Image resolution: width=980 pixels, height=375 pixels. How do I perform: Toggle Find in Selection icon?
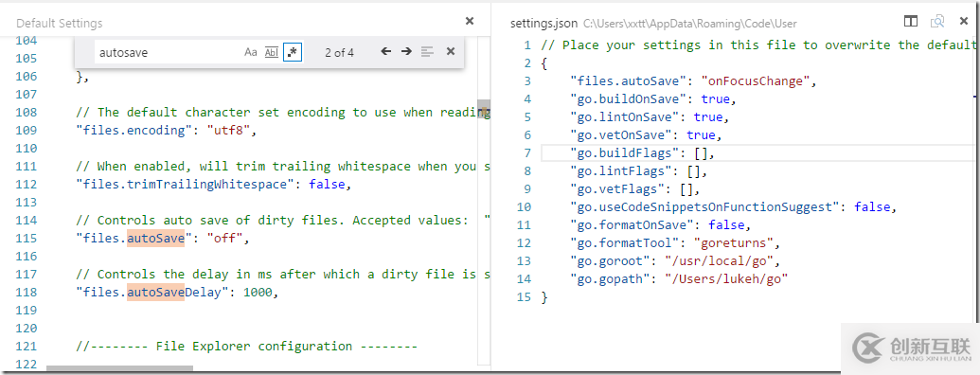coord(427,52)
